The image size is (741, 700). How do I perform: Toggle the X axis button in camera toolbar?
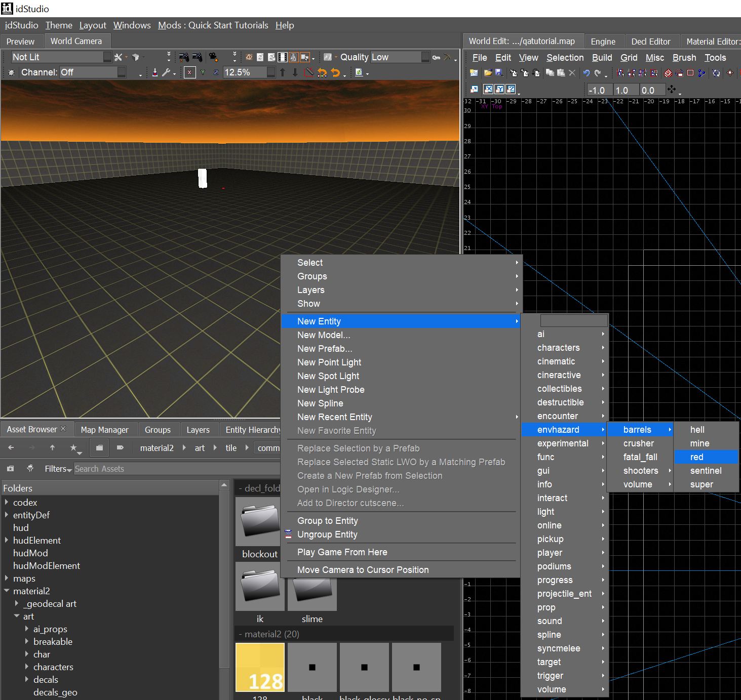(189, 72)
